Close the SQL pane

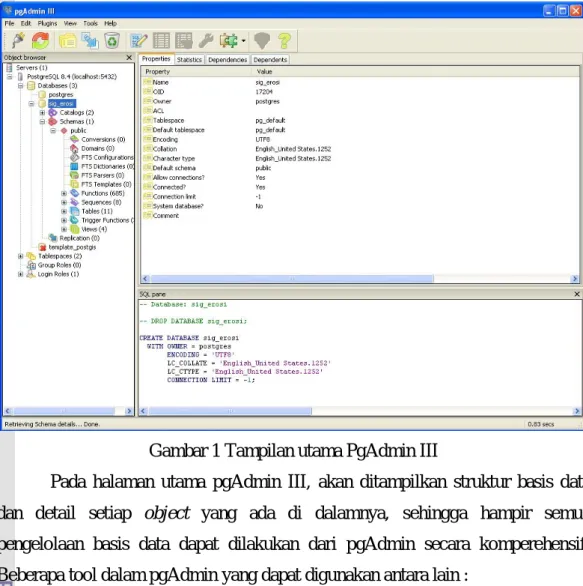[x=577, y=294]
